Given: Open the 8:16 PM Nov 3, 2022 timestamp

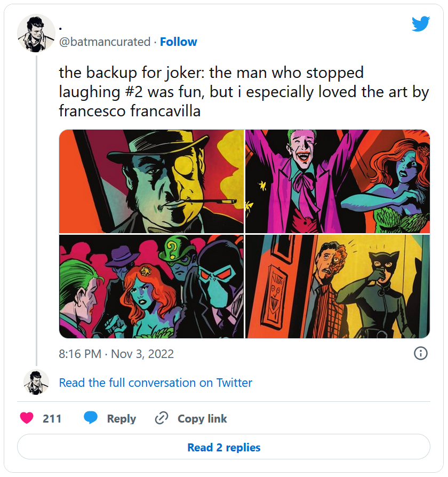Looking at the screenshot, I should tap(116, 354).
